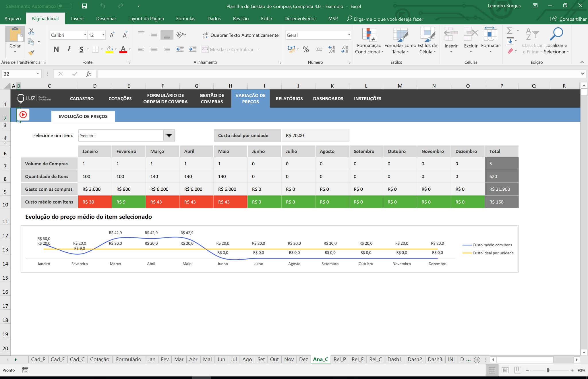Toggle bold formatting N button
The height and width of the screenshot is (379, 588).
click(x=56, y=49)
